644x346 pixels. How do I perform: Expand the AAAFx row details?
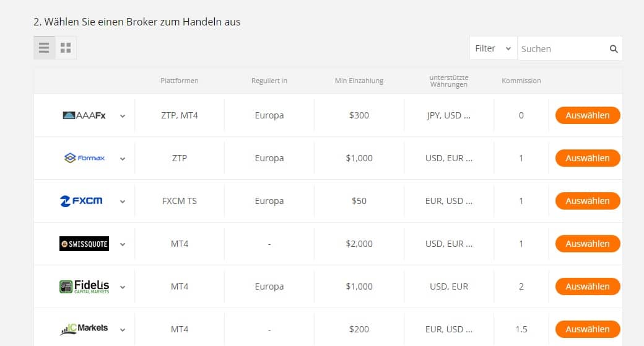[x=123, y=116]
